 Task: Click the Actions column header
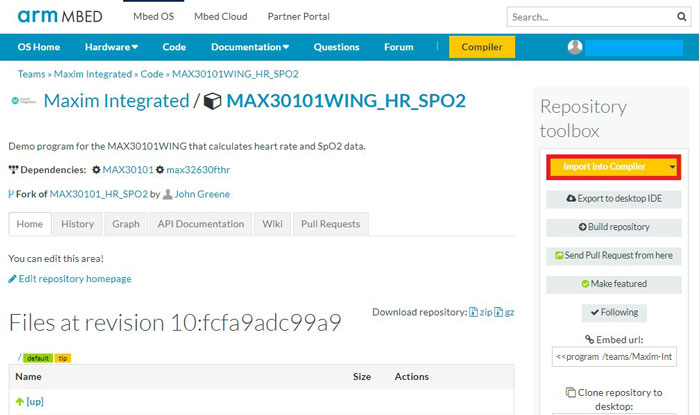click(x=412, y=377)
